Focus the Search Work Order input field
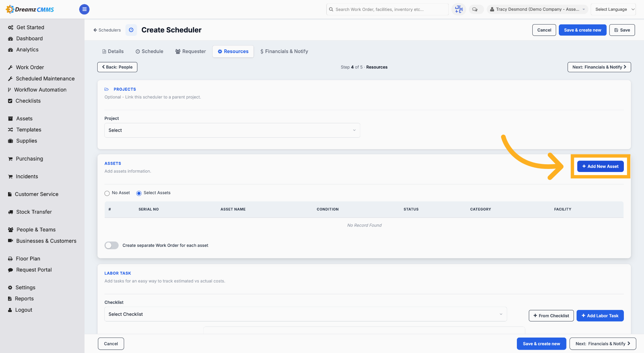Viewport: 644px width, 353px height. point(387,9)
